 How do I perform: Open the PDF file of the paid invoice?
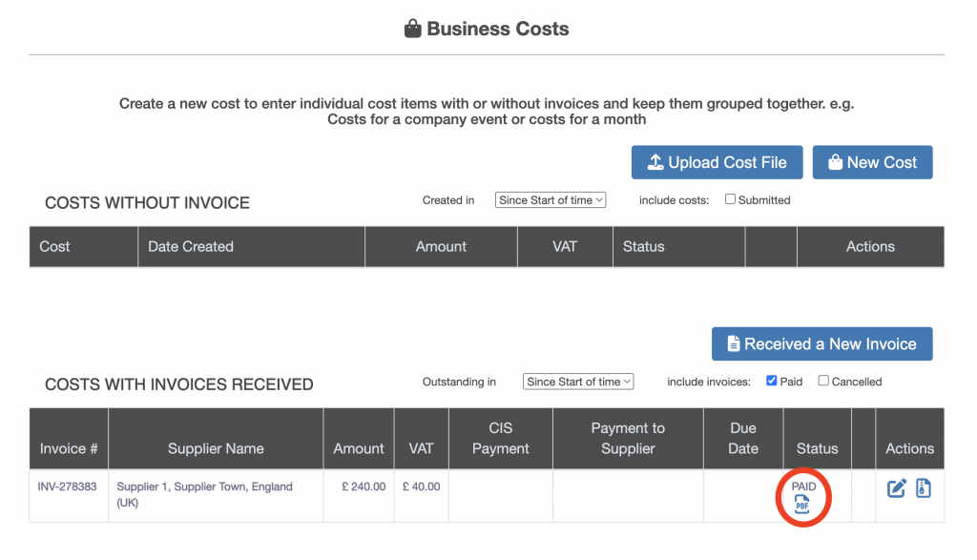click(x=802, y=505)
